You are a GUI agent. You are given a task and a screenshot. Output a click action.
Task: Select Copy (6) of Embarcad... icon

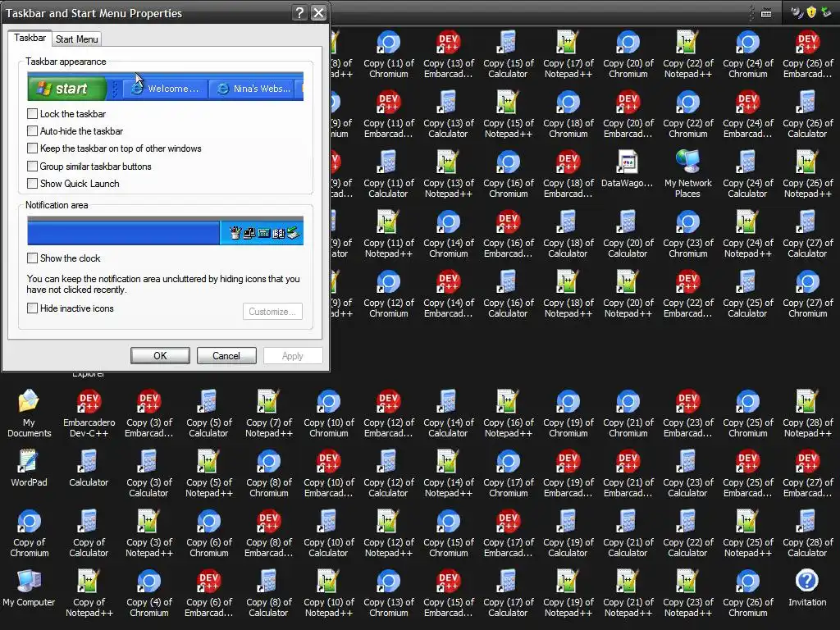[x=209, y=594]
